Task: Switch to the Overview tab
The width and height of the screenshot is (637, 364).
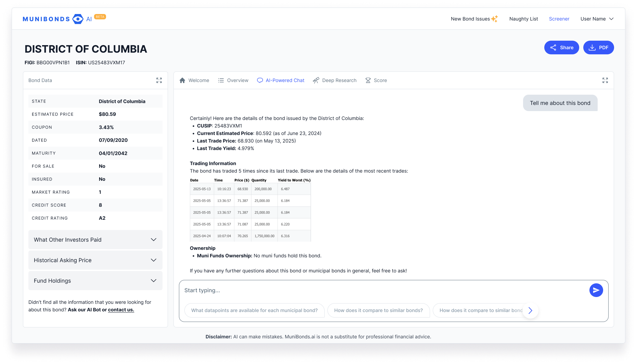Action: (x=233, y=80)
